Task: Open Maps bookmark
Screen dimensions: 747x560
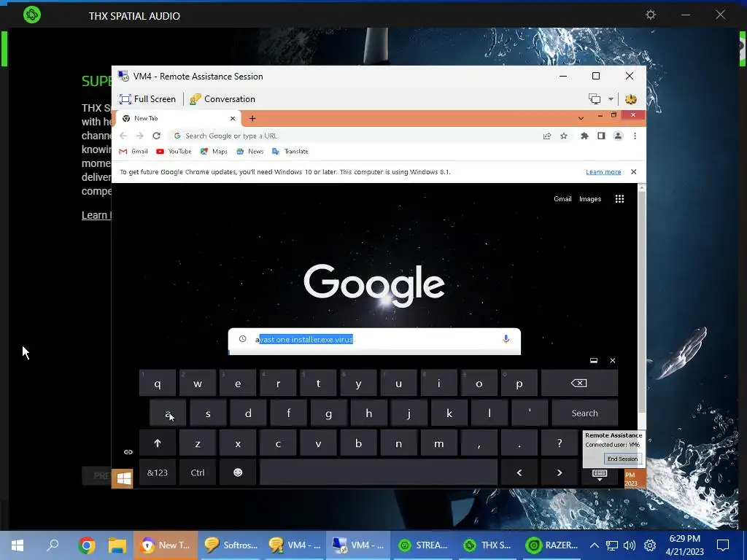Action: tap(214, 152)
